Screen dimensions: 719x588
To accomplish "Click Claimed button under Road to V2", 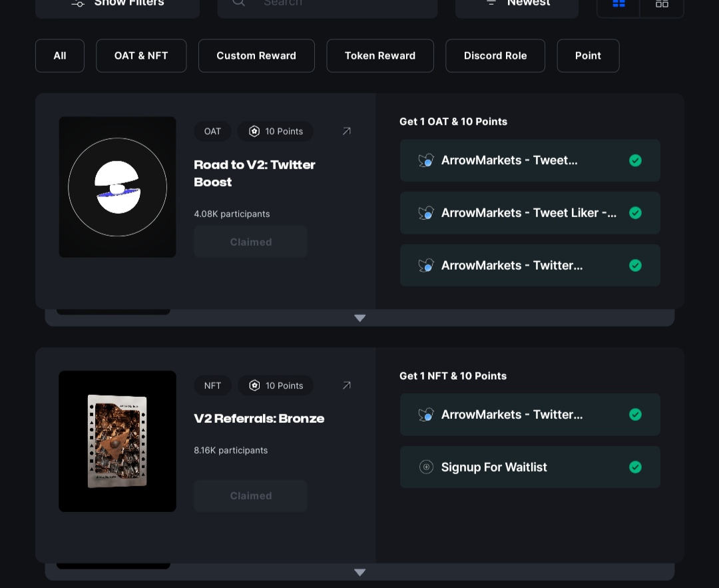I will [250, 242].
